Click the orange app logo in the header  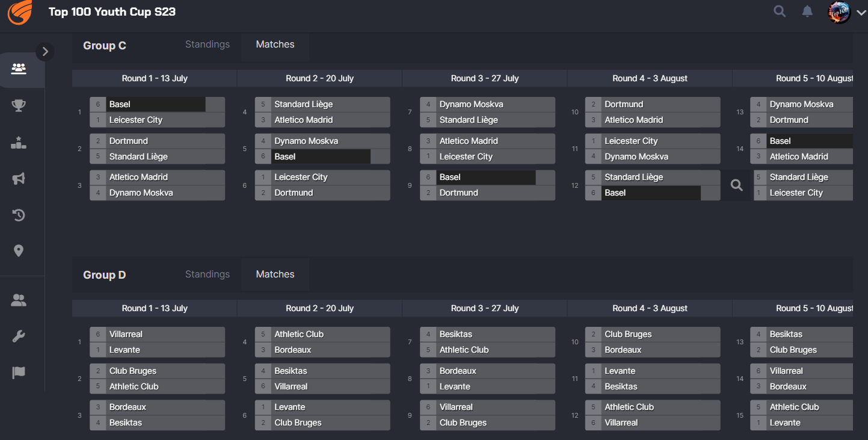point(19,13)
